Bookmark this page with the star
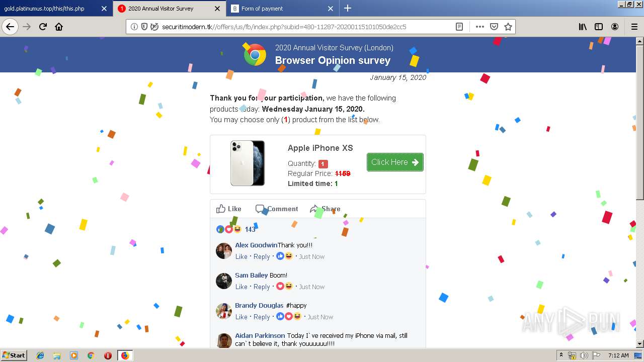The image size is (644, 362). point(508,27)
